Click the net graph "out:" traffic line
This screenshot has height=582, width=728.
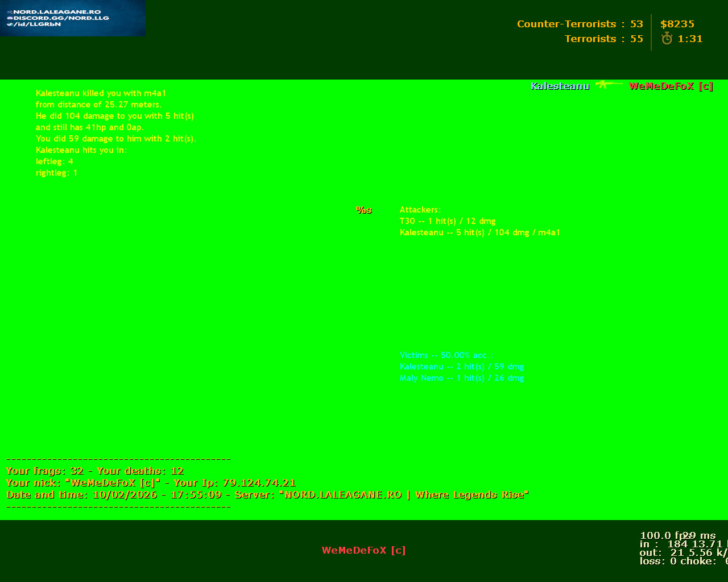click(x=684, y=552)
